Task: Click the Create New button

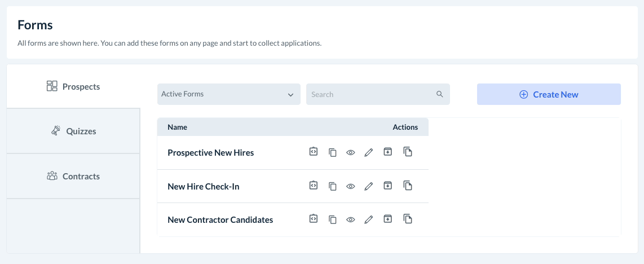Action: pos(549,94)
